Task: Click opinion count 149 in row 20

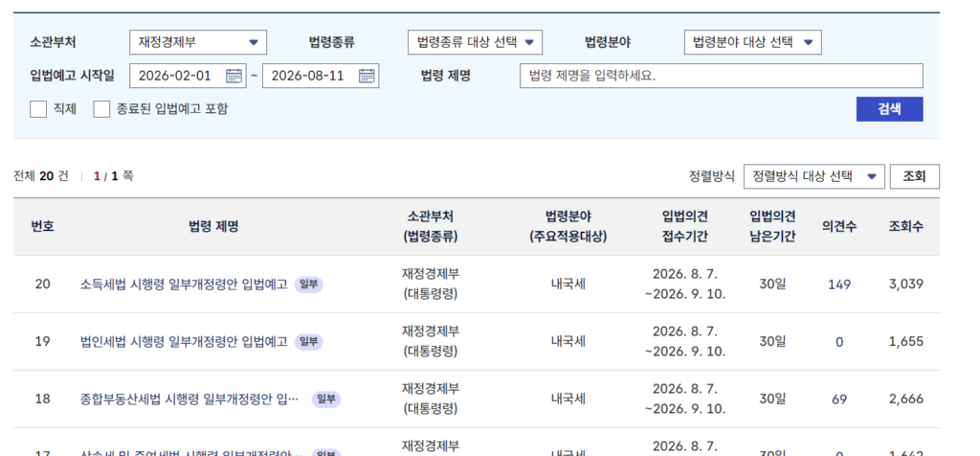Action: coord(839,285)
